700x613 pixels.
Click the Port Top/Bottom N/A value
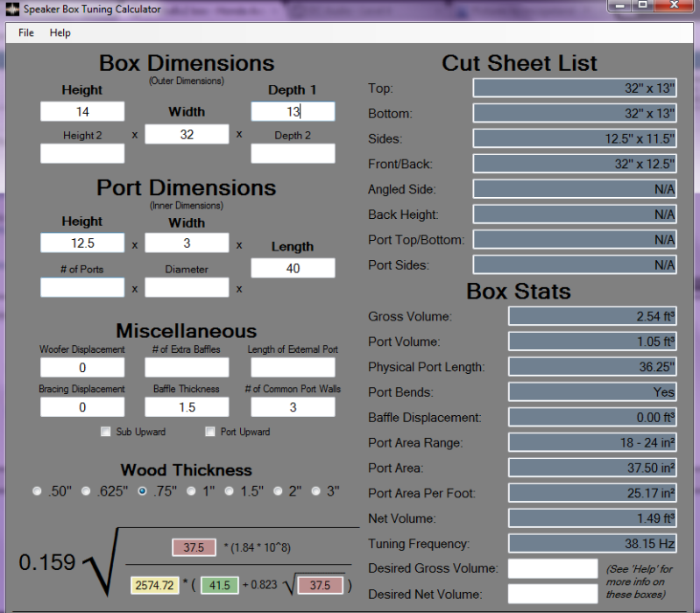tap(575, 240)
